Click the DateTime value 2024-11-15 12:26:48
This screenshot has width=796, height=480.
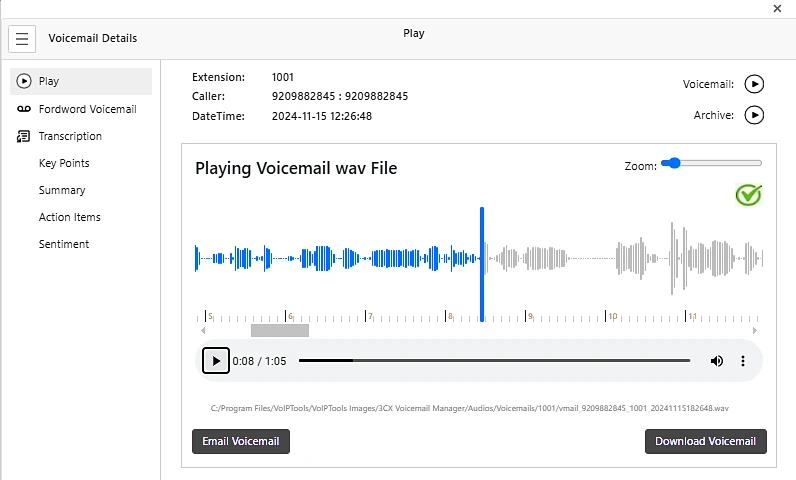pos(322,116)
